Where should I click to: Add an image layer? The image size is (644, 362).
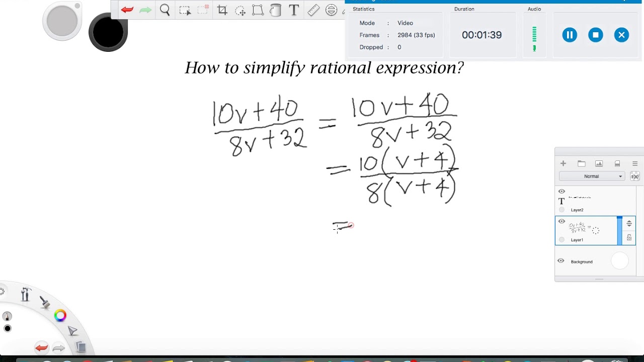point(599,163)
